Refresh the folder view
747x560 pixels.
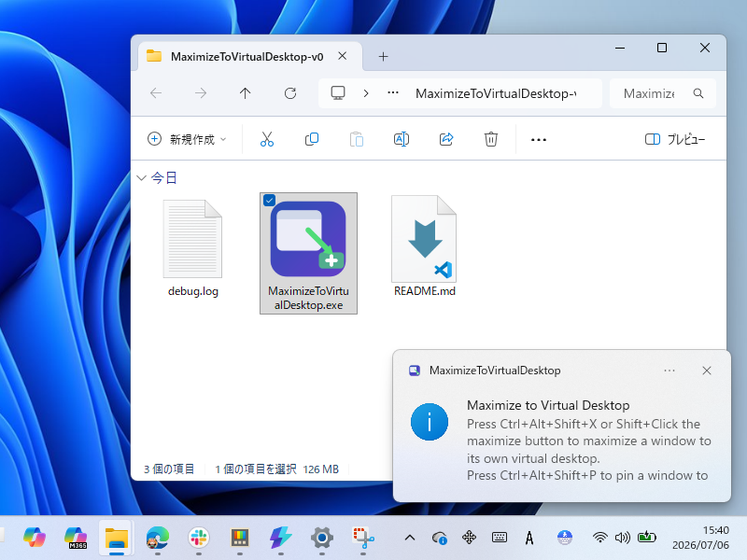290,93
